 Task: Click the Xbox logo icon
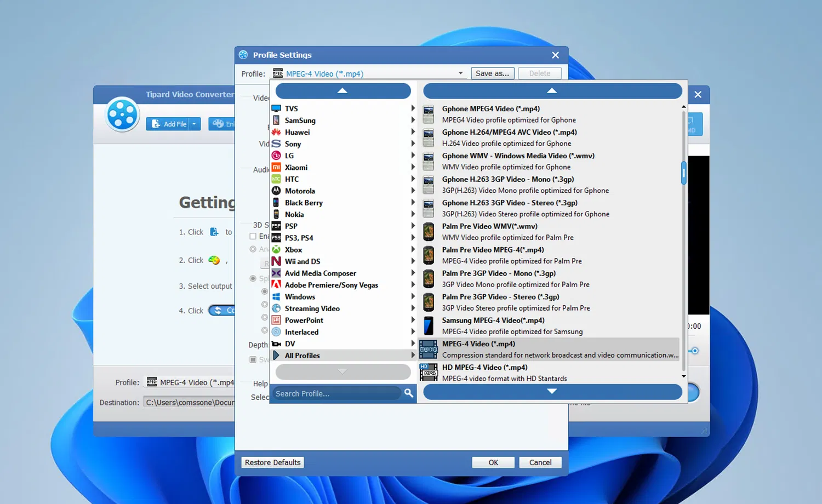coord(276,250)
